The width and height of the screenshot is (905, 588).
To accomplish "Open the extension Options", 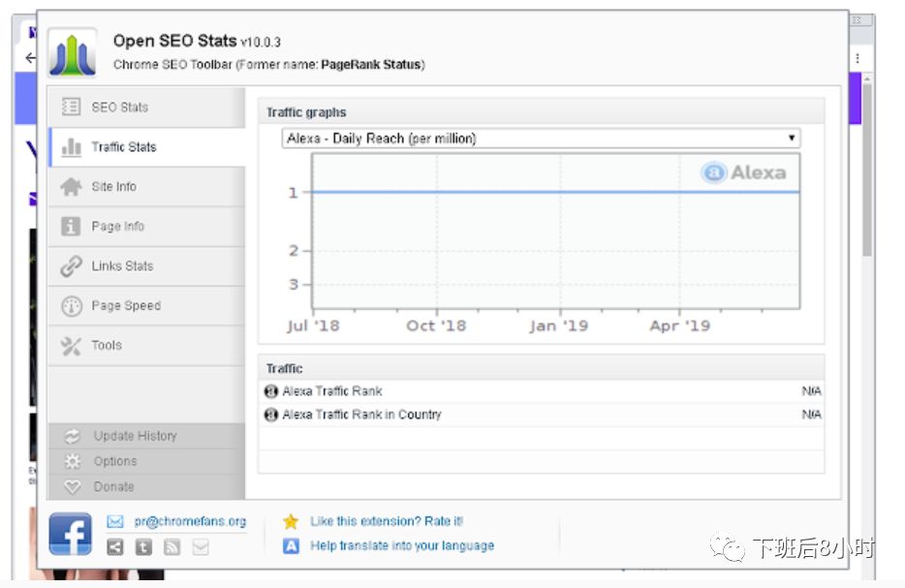I will (146, 462).
